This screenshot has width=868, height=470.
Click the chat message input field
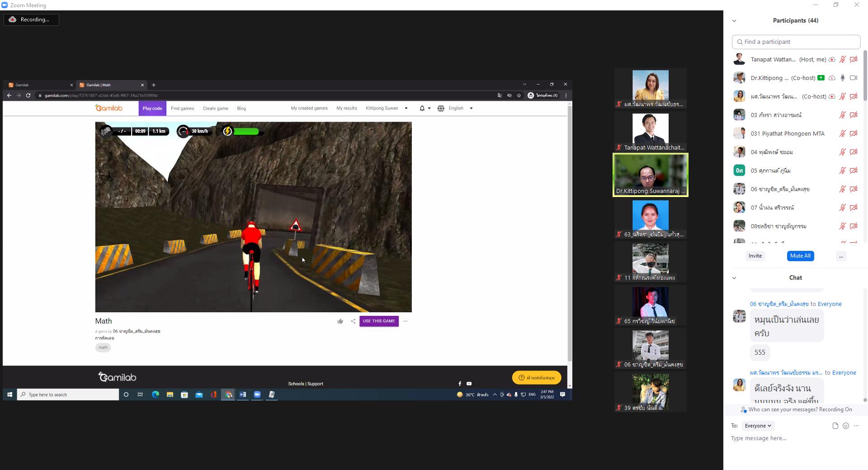796,438
